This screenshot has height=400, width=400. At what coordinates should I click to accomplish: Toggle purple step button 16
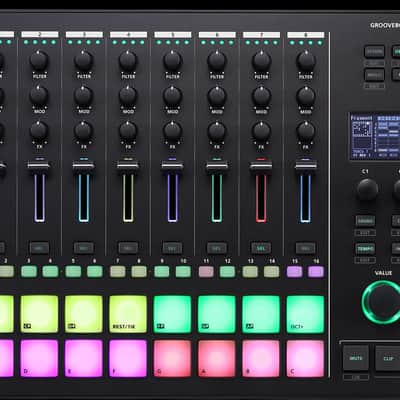point(316,272)
